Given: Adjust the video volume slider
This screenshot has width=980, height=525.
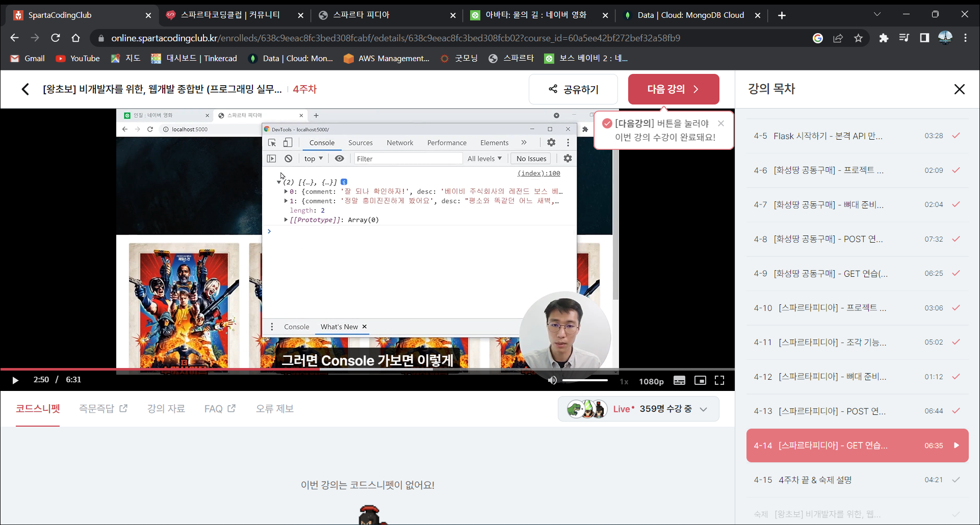Looking at the screenshot, I should coord(585,380).
